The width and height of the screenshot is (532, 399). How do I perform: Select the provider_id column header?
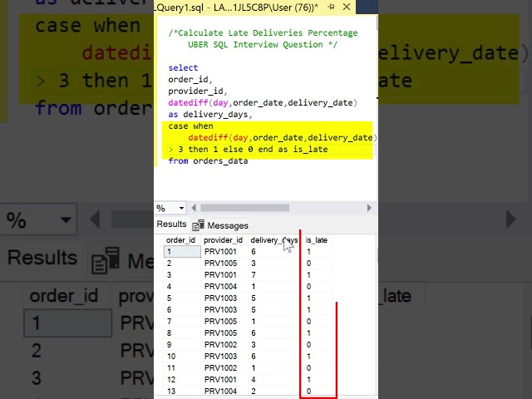[224, 240]
